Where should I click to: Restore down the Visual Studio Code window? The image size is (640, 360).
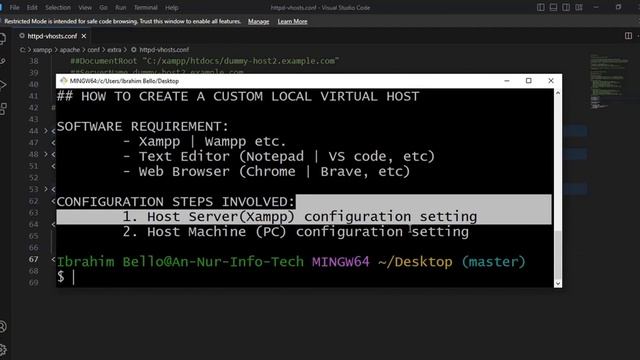point(618,7)
